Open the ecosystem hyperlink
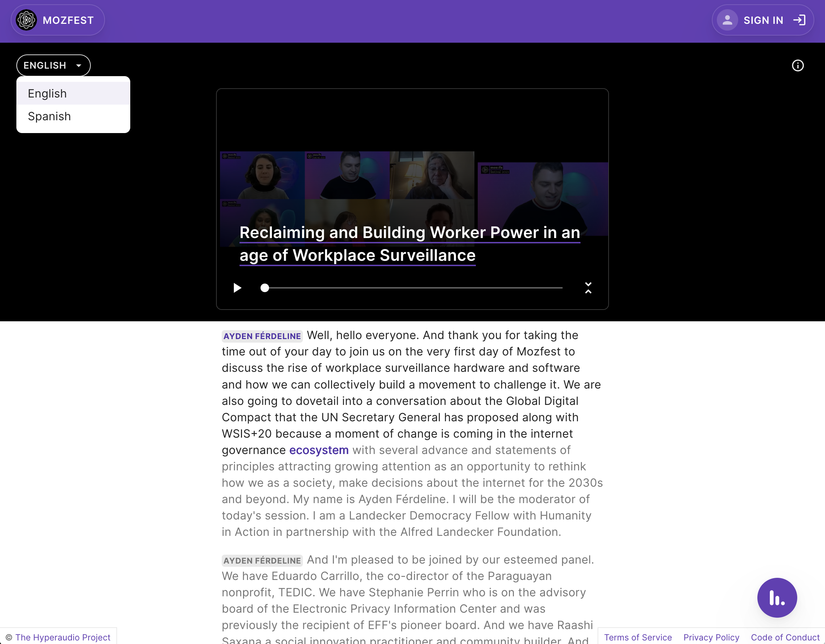This screenshot has width=825, height=644. click(x=319, y=450)
